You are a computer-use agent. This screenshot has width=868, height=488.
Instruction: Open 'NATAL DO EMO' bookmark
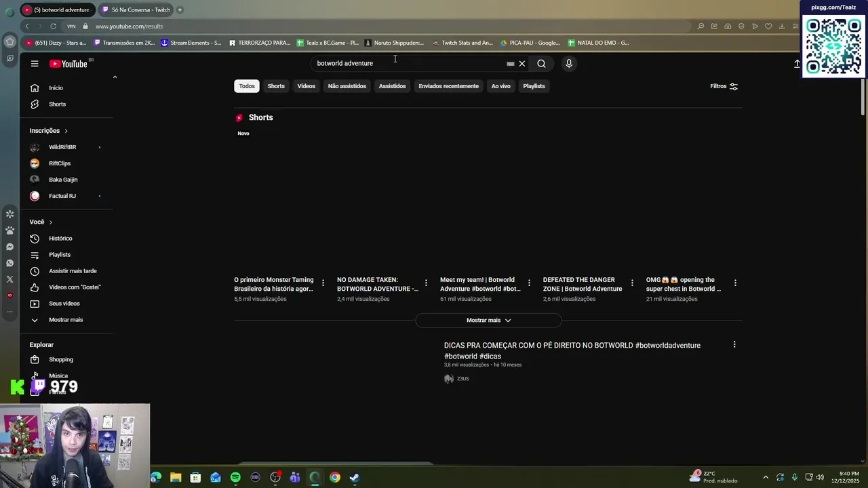tap(598, 43)
